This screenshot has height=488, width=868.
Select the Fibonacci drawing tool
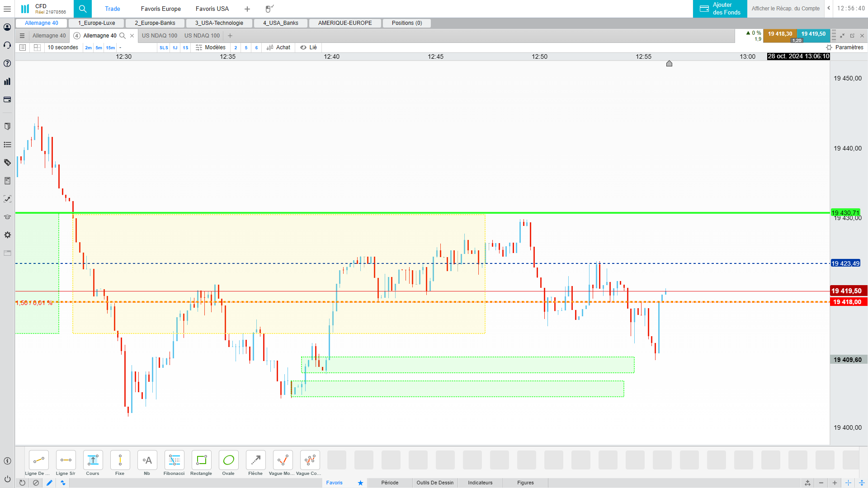tap(174, 460)
